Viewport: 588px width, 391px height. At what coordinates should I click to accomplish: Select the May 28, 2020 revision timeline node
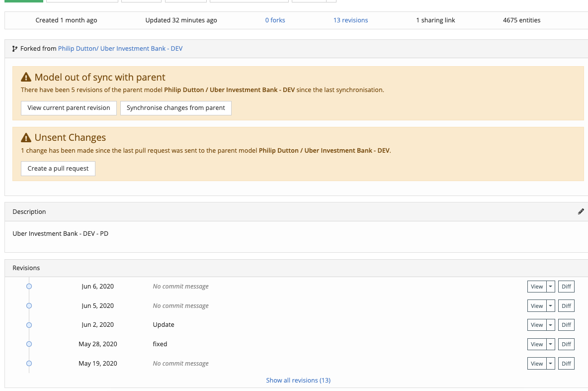(x=29, y=344)
